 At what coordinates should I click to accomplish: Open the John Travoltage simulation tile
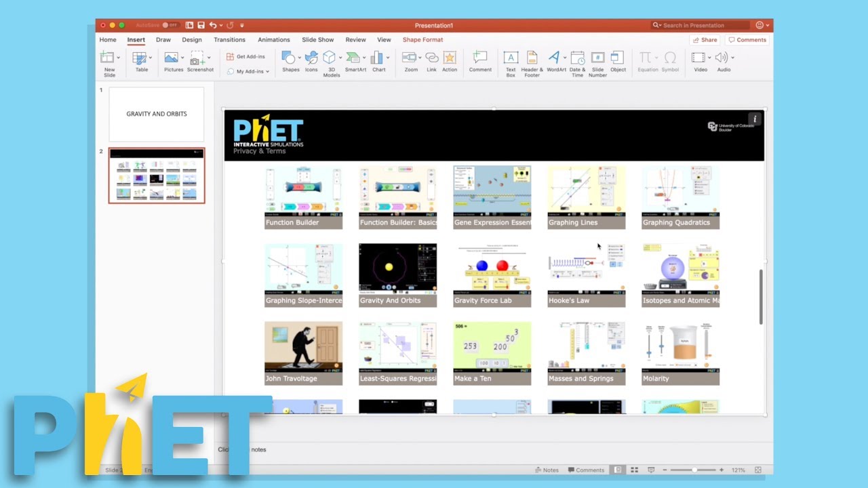point(303,353)
